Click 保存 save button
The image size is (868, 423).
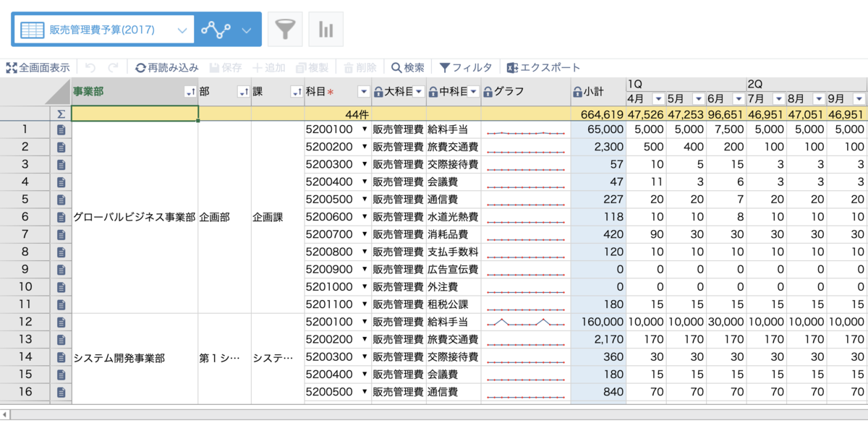(x=226, y=67)
